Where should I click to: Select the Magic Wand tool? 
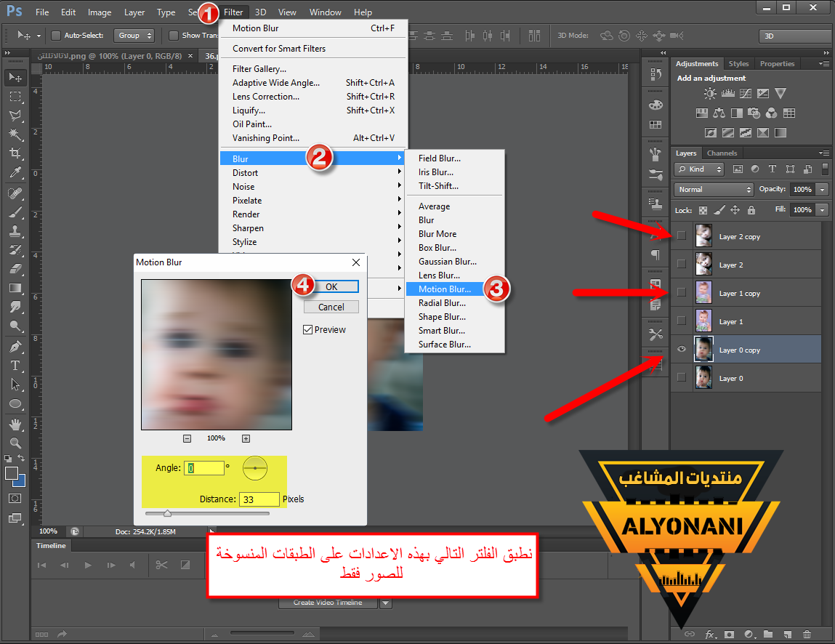click(15, 134)
